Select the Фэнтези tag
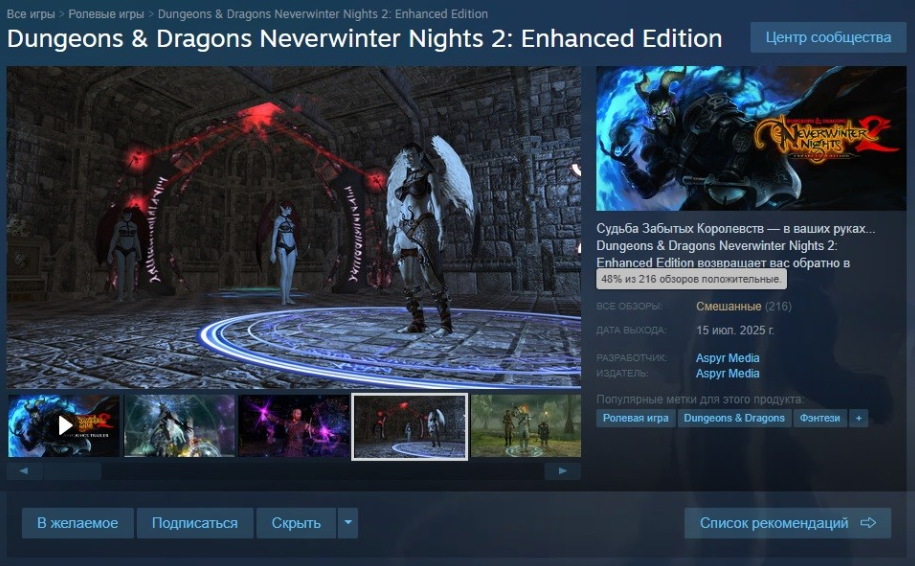Image resolution: width=915 pixels, height=566 pixels. [820, 418]
